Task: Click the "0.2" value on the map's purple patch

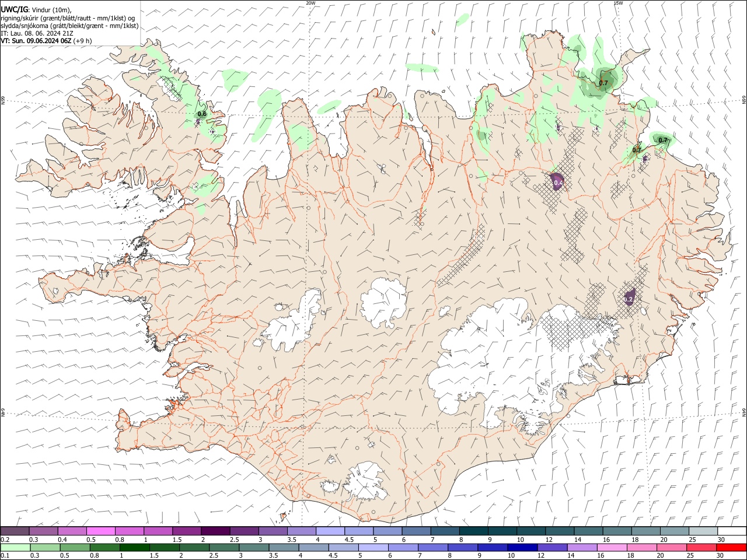Action: click(x=629, y=299)
